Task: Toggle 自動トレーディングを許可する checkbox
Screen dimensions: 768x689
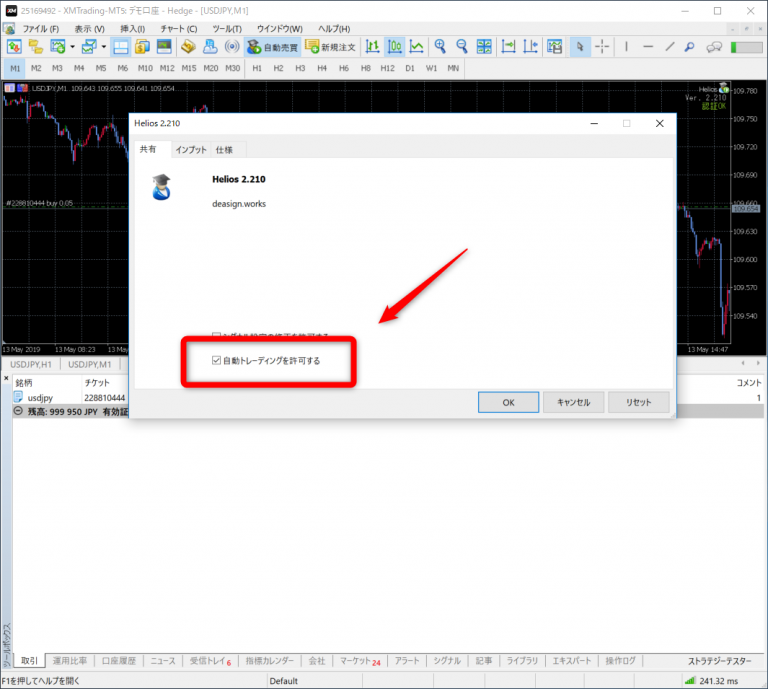Action: (217, 360)
